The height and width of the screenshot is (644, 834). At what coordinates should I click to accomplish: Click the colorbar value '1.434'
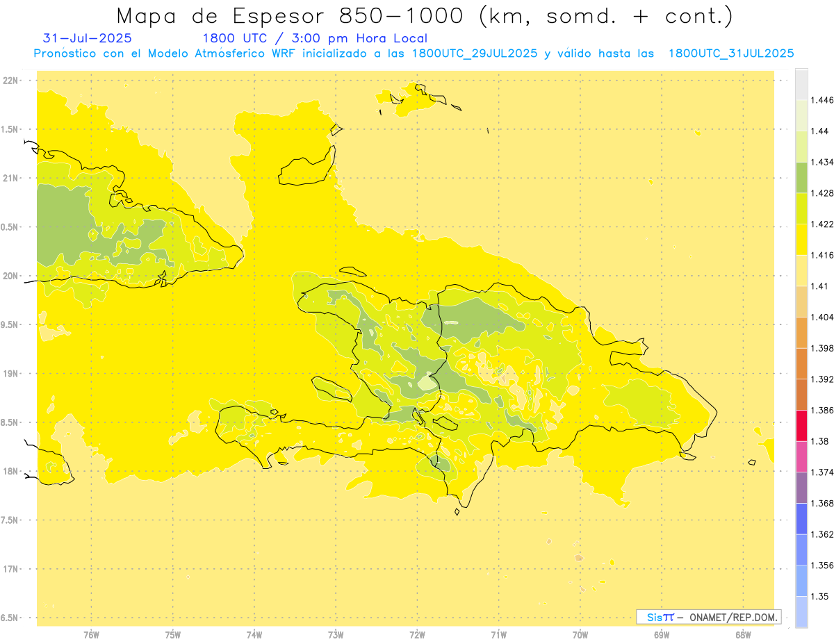824,162
